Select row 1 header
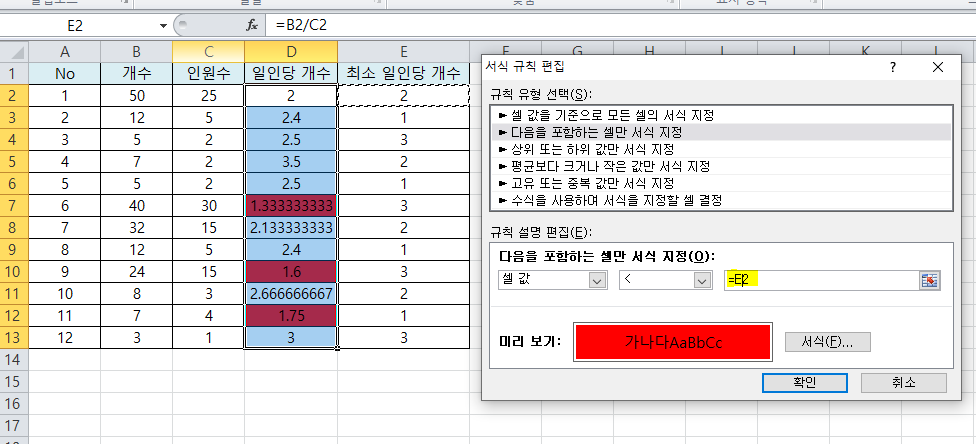Viewport: 976px width, 444px height. click(14, 73)
